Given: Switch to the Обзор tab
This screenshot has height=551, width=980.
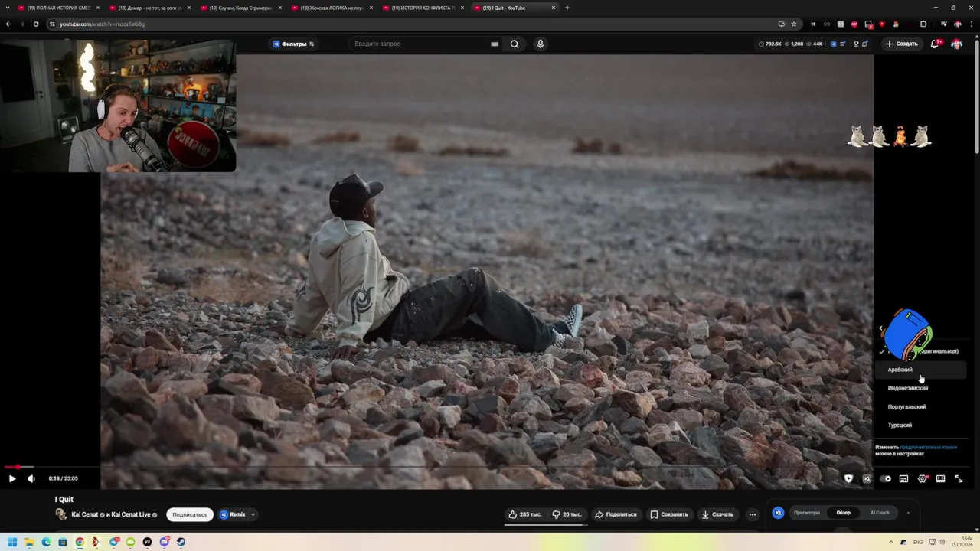Looking at the screenshot, I should point(843,513).
